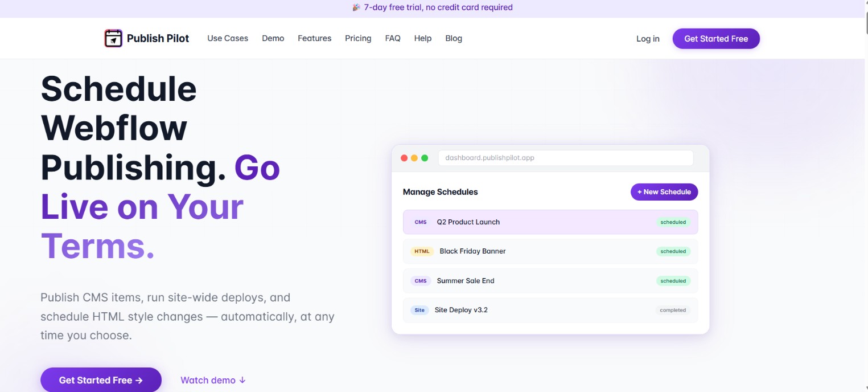Click the Log in link
The width and height of the screenshot is (868, 392).
tap(648, 39)
